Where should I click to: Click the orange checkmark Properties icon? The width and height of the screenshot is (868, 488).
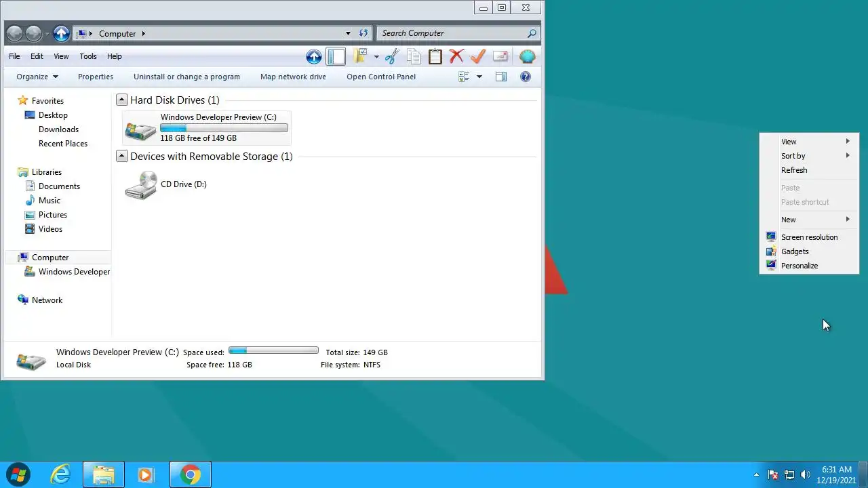(478, 57)
